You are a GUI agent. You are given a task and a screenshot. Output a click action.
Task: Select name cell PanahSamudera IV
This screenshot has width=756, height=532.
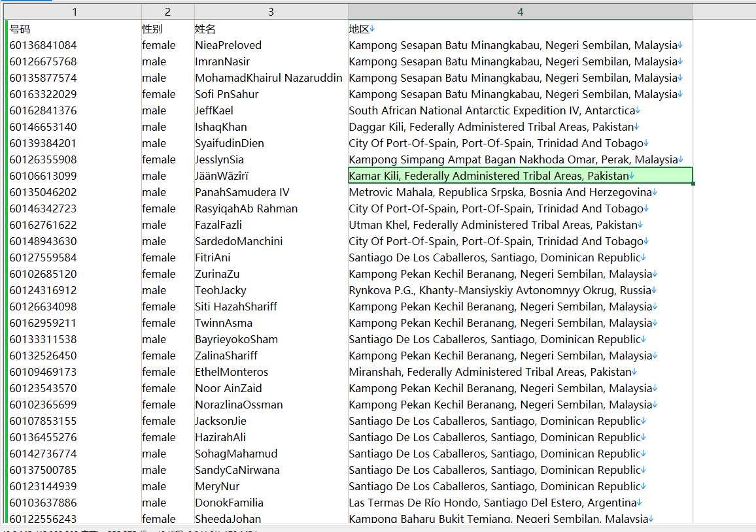point(271,192)
